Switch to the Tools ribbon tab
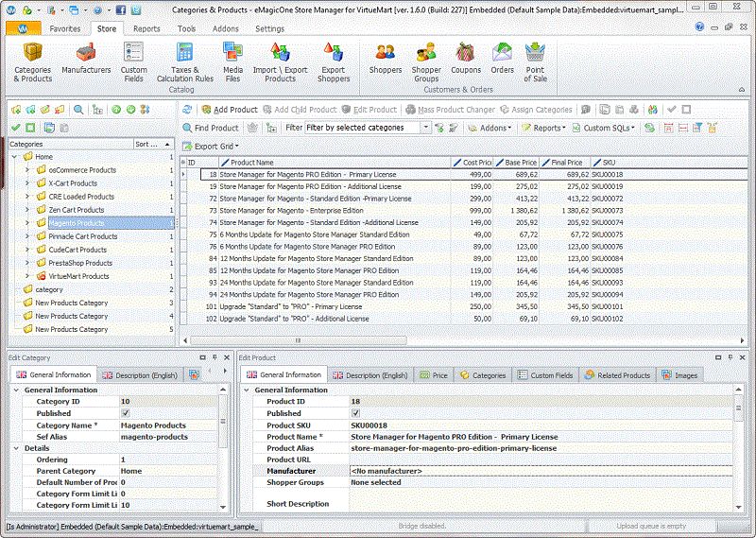Image resolution: width=756 pixels, height=538 pixels. click(x=186, y=29)
